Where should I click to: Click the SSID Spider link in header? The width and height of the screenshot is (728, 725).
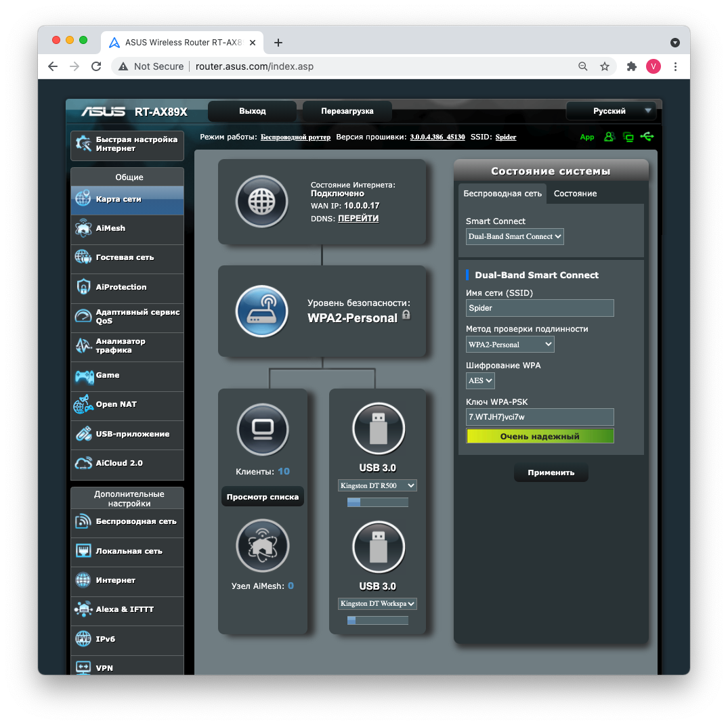tap(506, 137)
